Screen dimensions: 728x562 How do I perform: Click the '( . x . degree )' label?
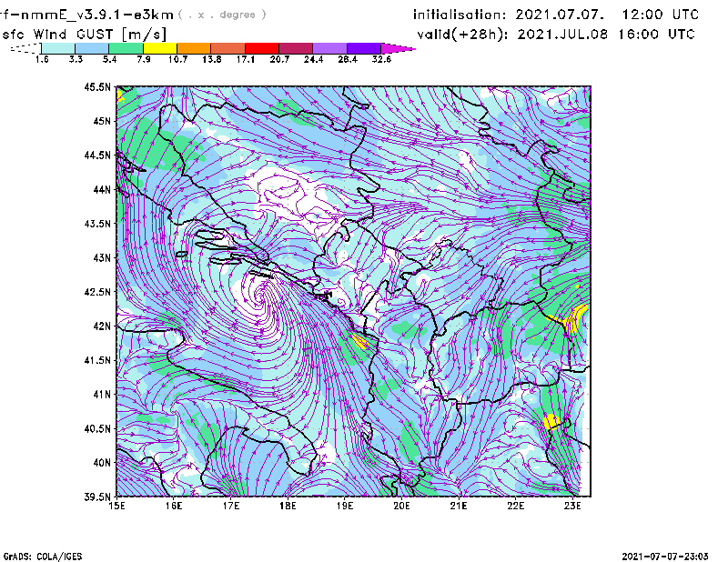tap(222, 15)
